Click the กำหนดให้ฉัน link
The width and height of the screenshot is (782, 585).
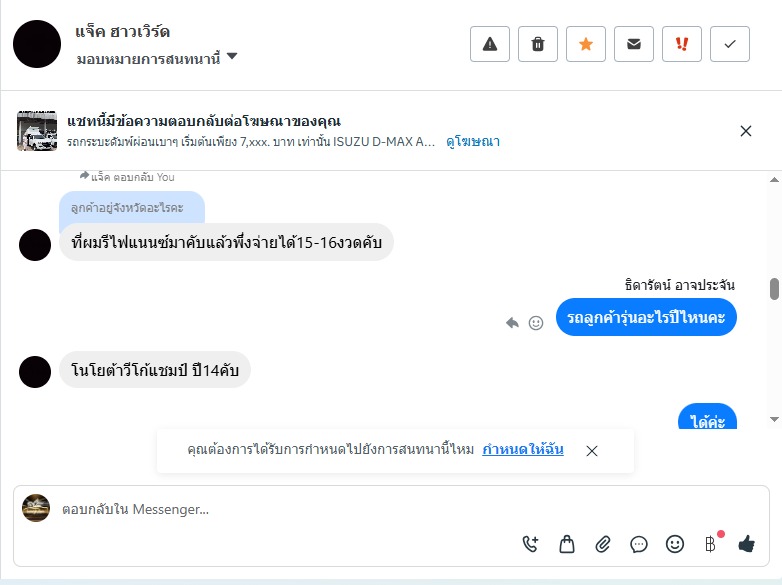point(523,450)
